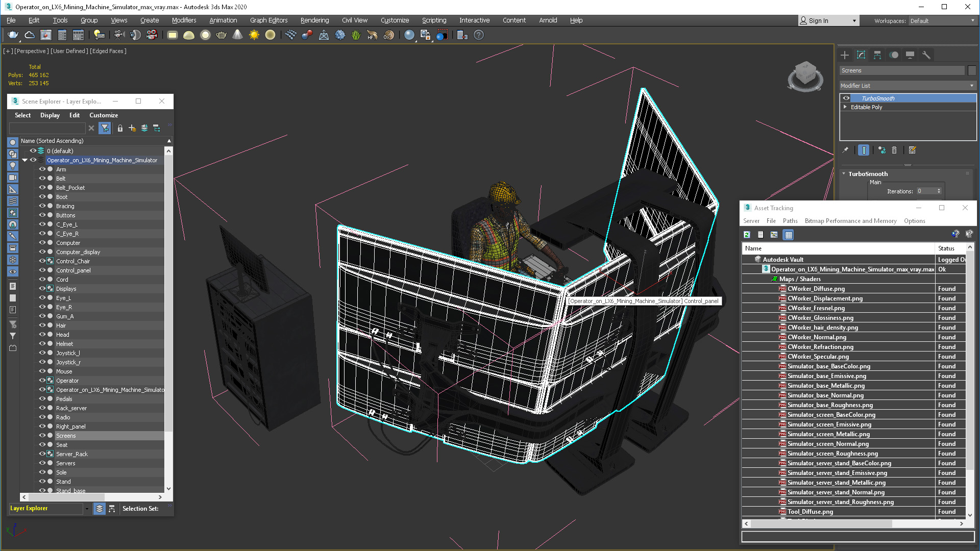Open the Workspaces Default dropdown
Viewport: 980px width, 551px height.
click(x=942, y=21)
